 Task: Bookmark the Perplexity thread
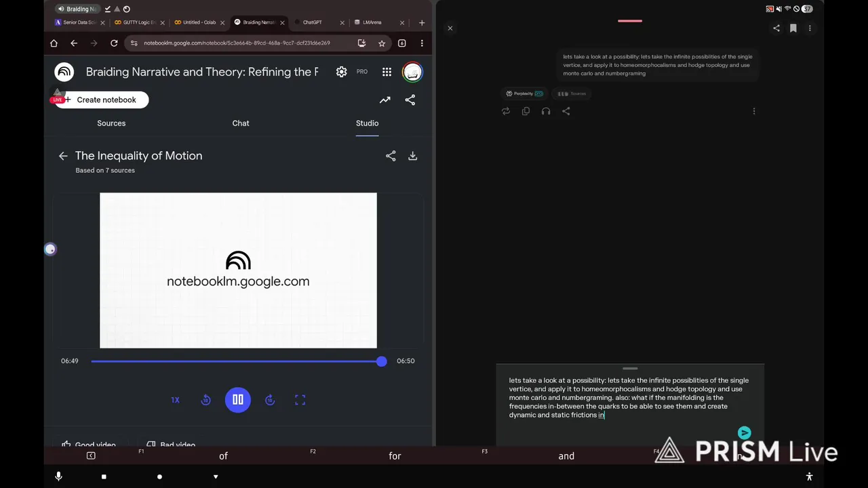pyautogui.click(x=793, y=28)
